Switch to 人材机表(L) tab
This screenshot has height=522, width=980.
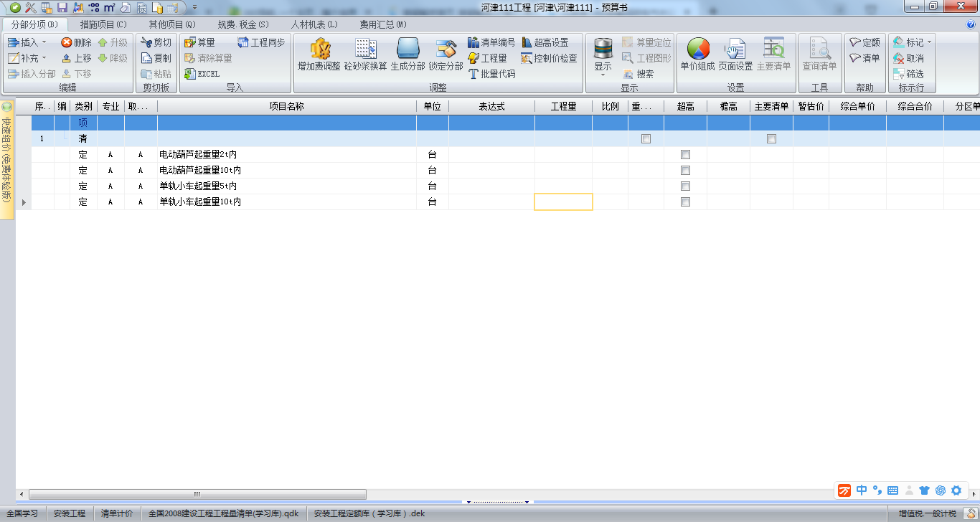coord(314,24)
